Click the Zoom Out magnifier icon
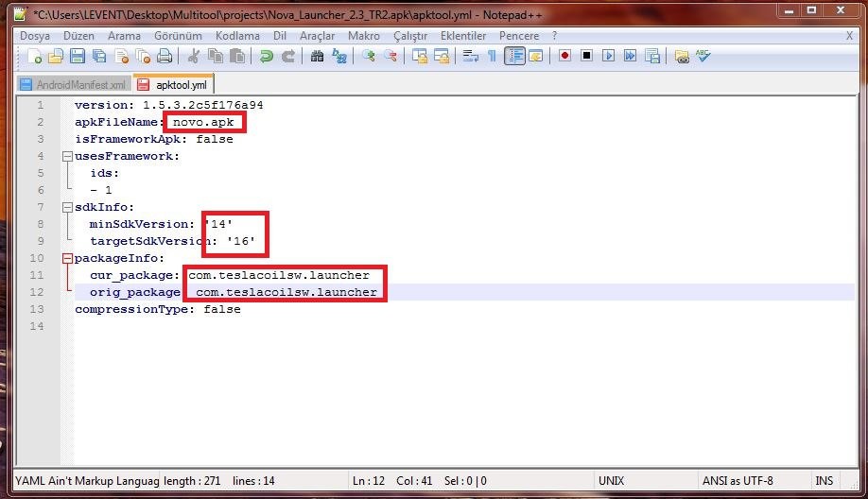Screen dimensions: 868x499 (x=391, y=56)
